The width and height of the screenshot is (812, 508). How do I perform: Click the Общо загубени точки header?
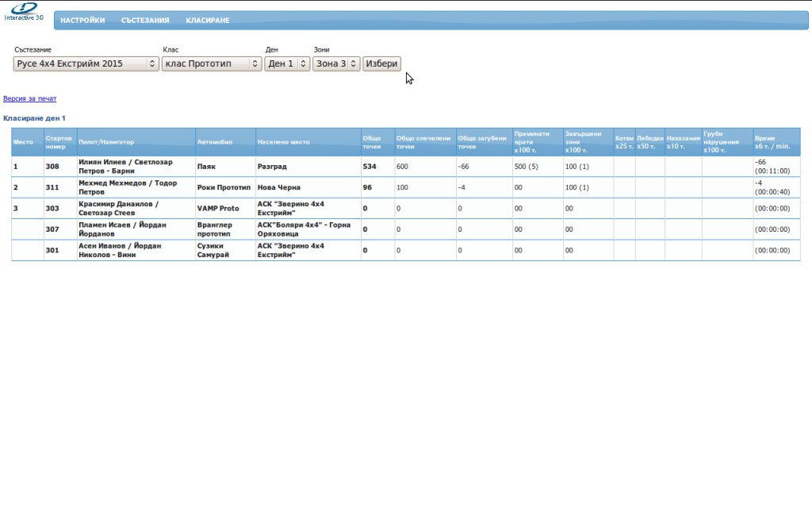(485, 142)
